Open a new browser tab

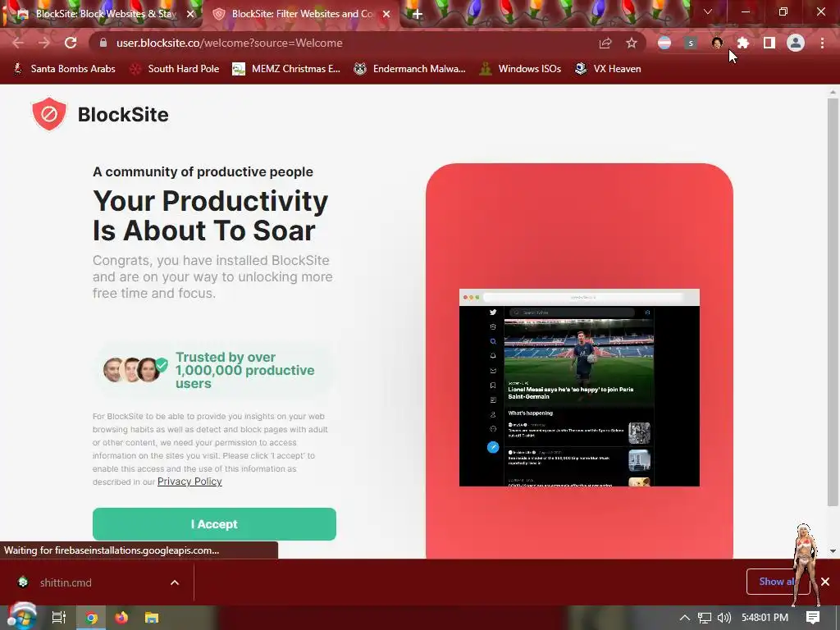(x=418, y=14)
